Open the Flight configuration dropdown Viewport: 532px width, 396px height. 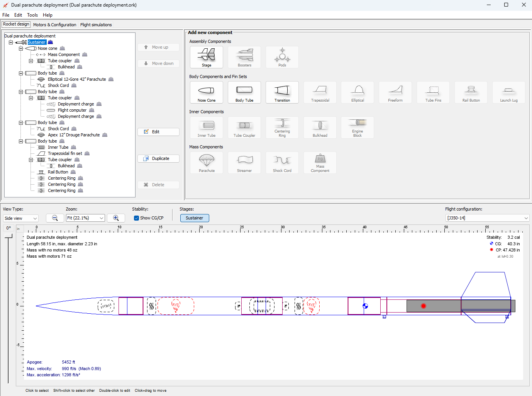coord(487,218)
